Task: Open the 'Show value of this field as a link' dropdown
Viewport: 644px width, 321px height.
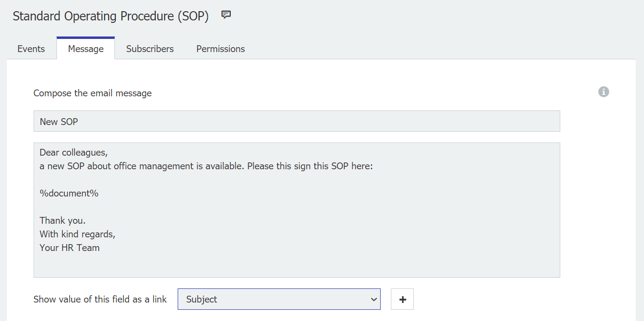Action: 279,299
